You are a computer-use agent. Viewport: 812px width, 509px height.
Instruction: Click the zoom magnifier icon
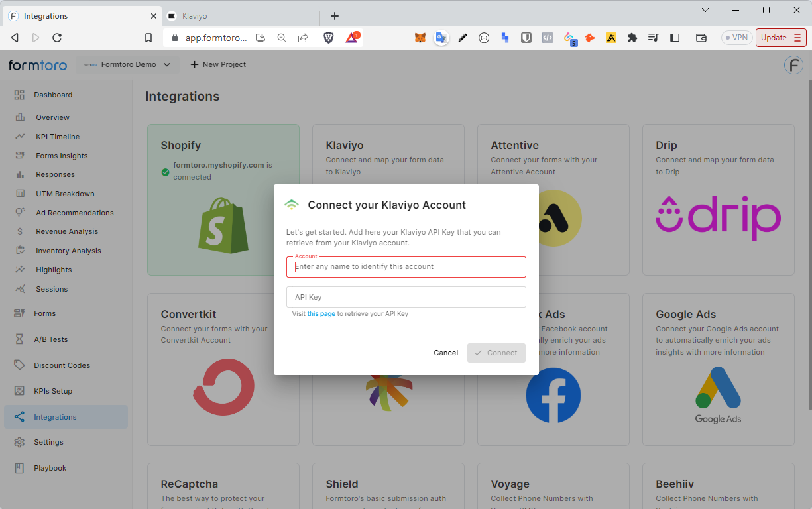pos(282,38)
